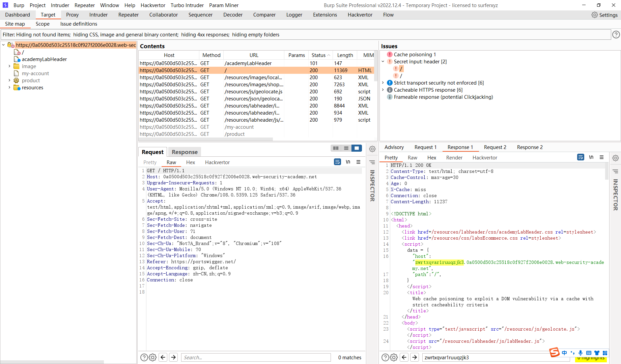Select /academyLabHeader row with status 101
Image resolution: width=621 pixels, height=364 pixels.
pyautogui.click(x=256, y=63)
